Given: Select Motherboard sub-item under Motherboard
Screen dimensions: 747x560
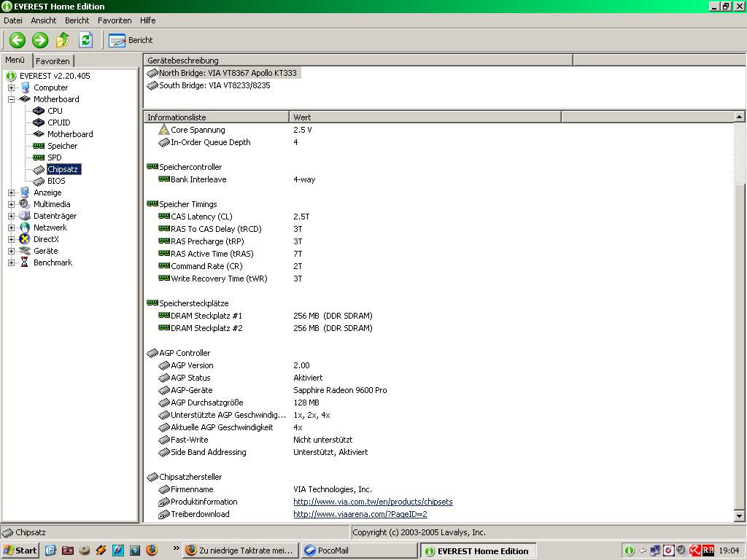Looking at the screenshot, I should click(x=70, y=134).
